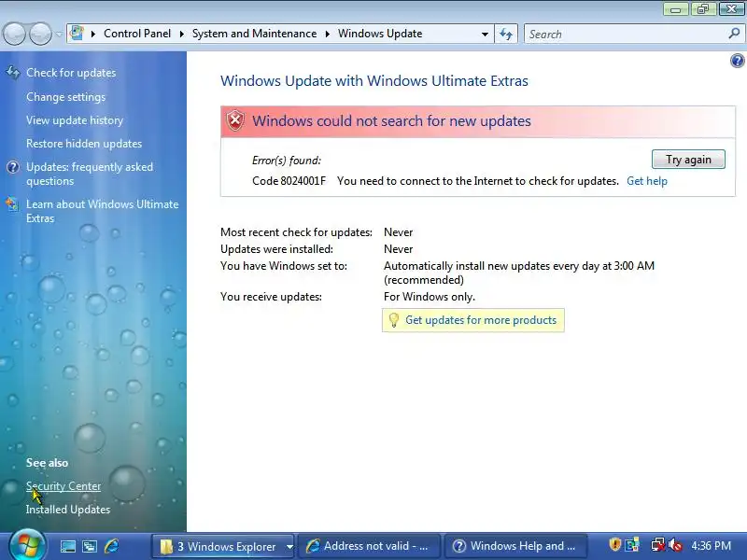Viewport: 747px width, 560px height.
Task: Click the Back navigation arrow button
Action: tap(14, 35)
